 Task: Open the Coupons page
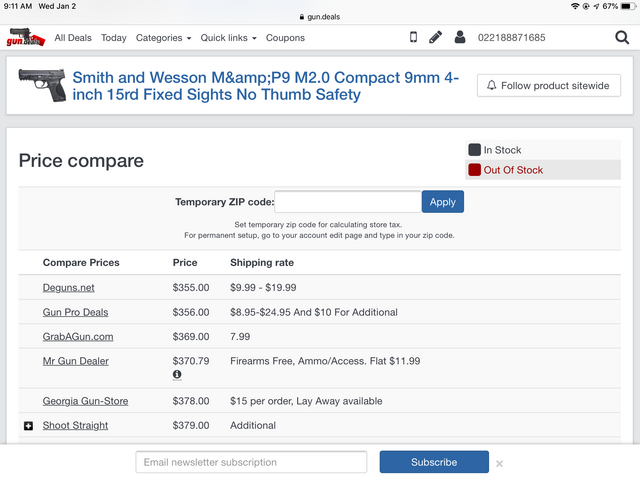coord(285,38)
